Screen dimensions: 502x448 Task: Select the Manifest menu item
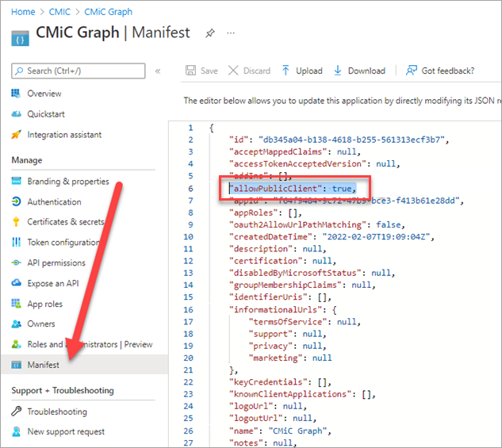pyautogui.click(x=85, y=365)
